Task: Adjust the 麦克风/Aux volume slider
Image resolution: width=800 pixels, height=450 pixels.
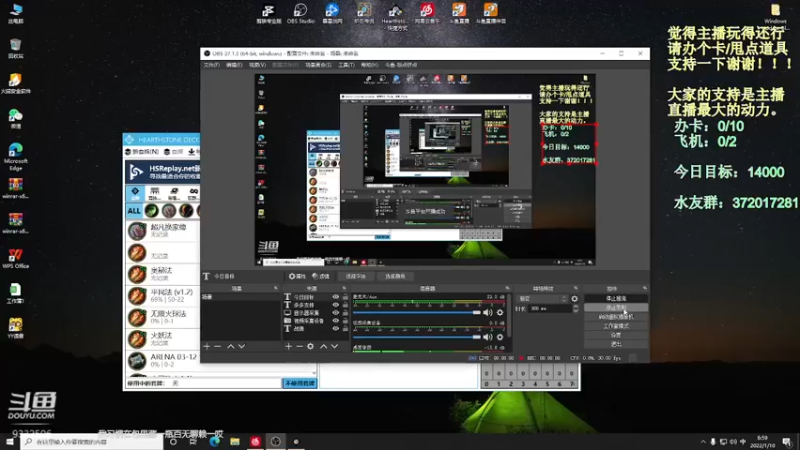Action: [417, 312]
